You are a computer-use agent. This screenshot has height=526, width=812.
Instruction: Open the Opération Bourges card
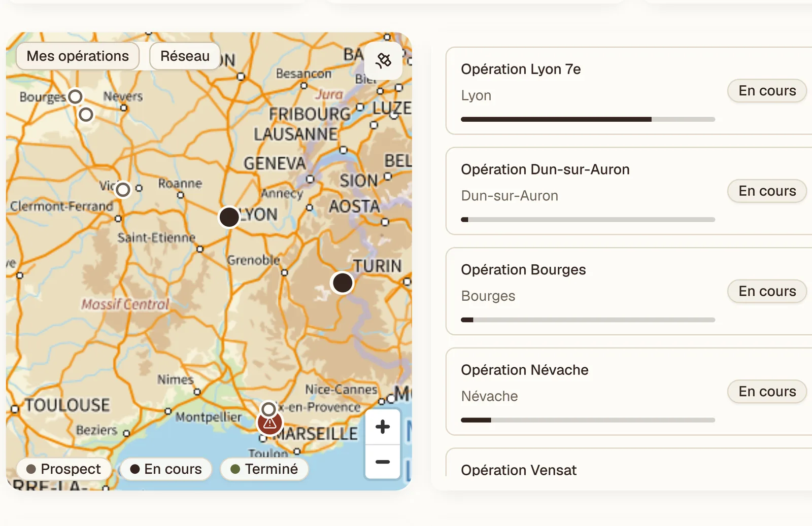(x=629, y=291)
